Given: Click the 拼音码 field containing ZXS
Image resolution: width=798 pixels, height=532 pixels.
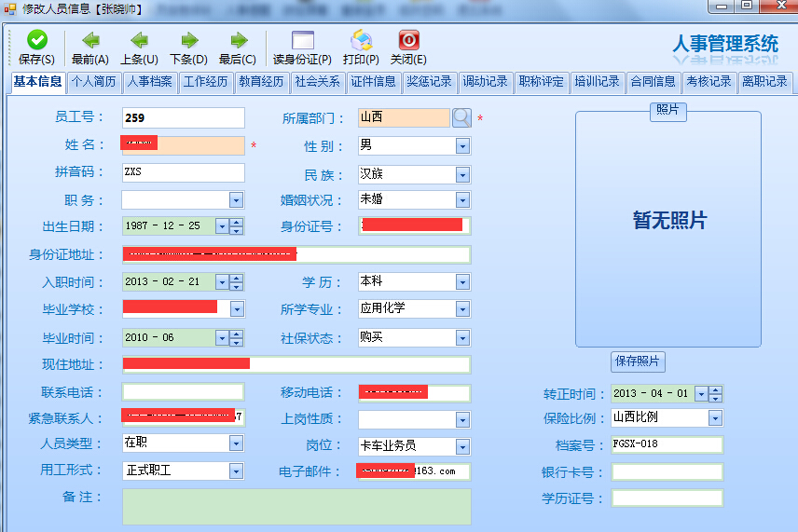Looking at the screenshot, I should [184, 172].
